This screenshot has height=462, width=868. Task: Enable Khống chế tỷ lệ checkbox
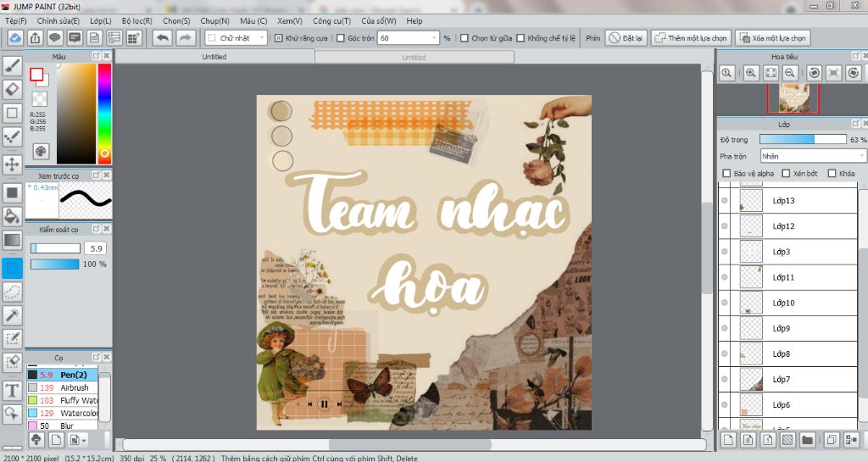click(x=520, y=38)
